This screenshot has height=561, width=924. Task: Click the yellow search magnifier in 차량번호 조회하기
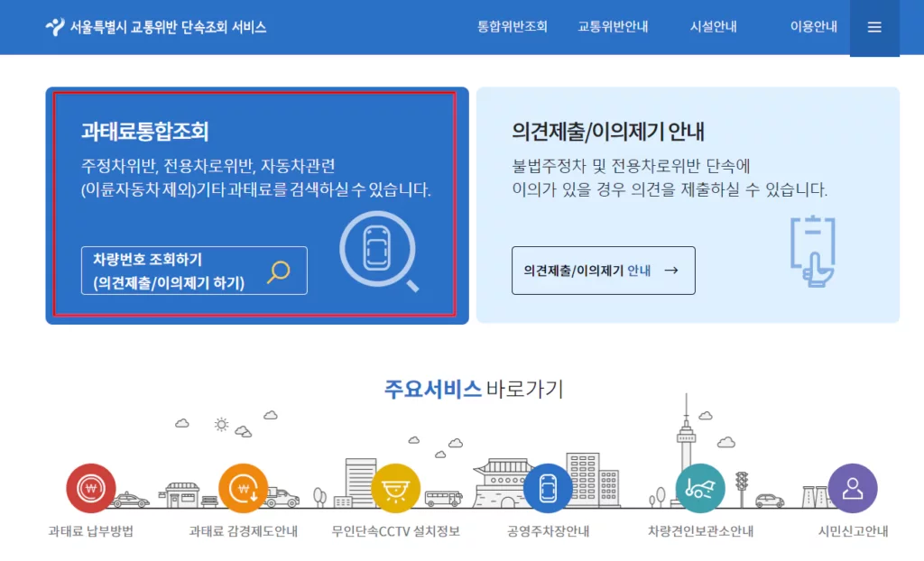279,271
